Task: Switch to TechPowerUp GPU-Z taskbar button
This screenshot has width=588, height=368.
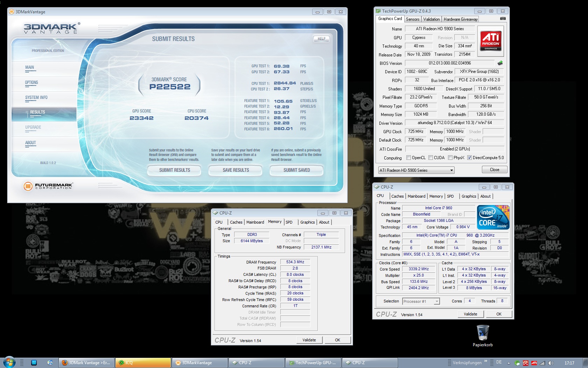Action: (313, 363)
